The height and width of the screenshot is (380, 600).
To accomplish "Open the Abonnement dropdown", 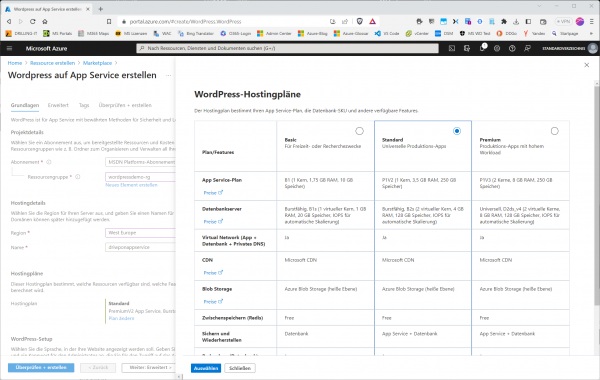I will (140, 162).
